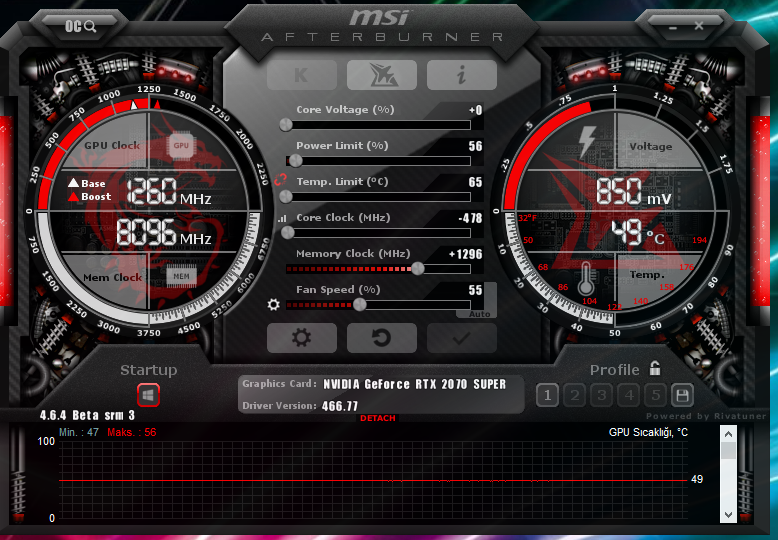Open the OC Scanner button
The height and width of the screenshot is (540, 778).
coord(80,26)
